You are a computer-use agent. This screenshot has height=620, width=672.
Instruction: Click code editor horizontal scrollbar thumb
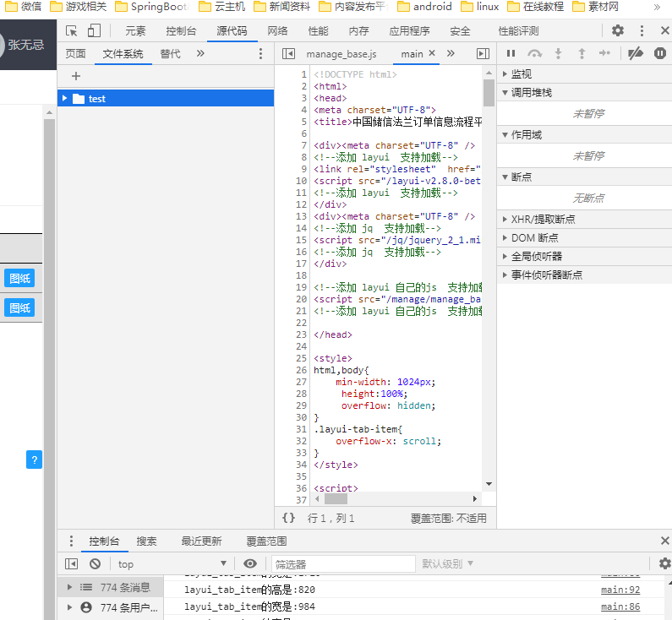[x=336, y=499]
